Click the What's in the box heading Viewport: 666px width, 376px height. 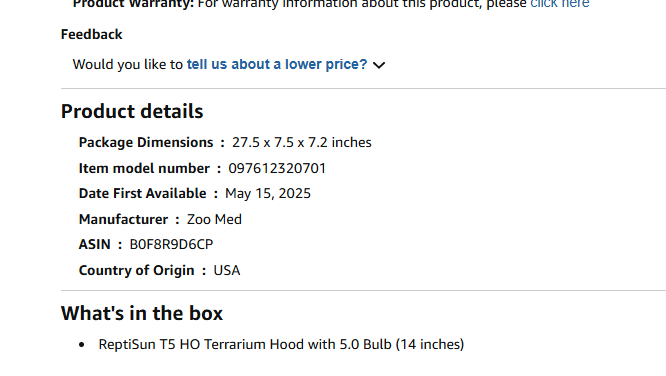tap(142, 314)
